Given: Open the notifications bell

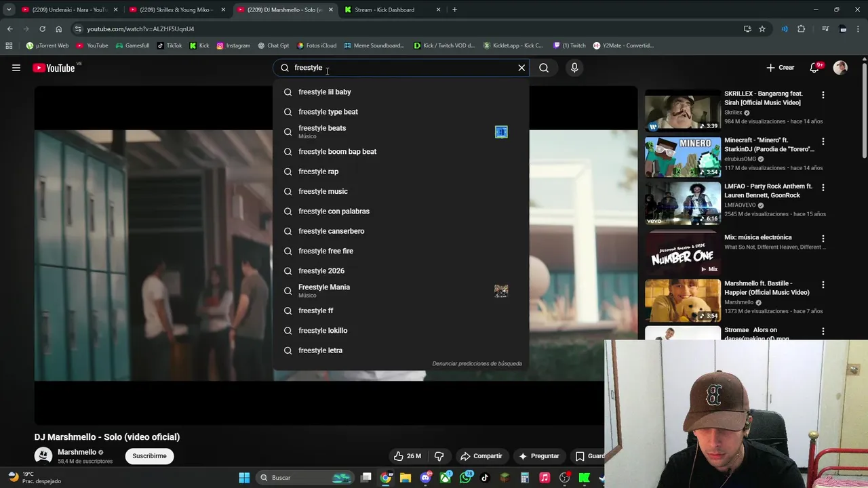Looking at the screenshot, I should (815, 68).
